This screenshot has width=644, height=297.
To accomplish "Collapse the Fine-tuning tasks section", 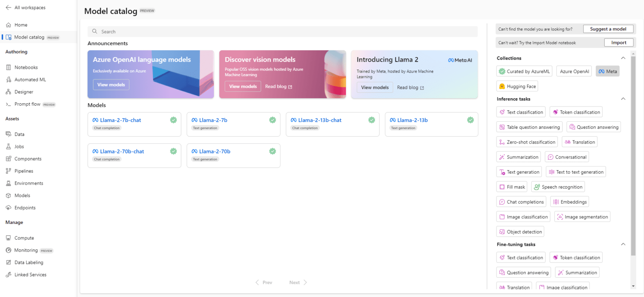I will click(623, 244).
